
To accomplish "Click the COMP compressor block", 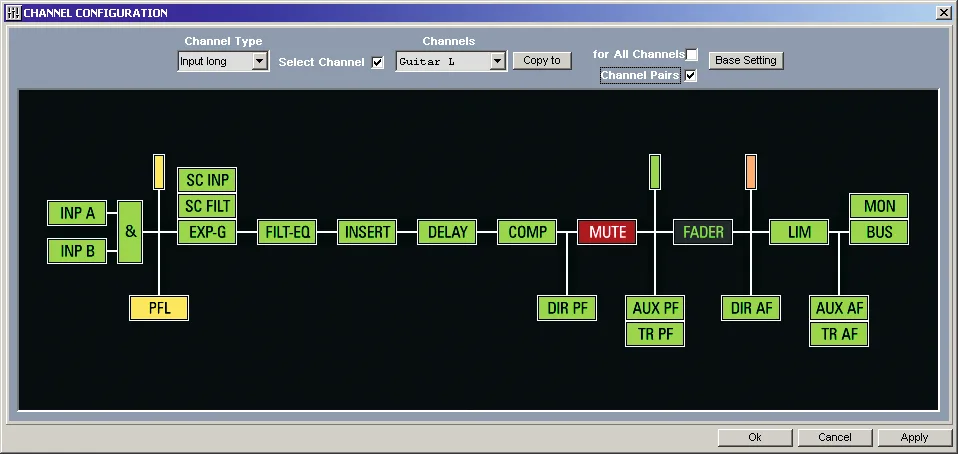I will click(527, 232).
